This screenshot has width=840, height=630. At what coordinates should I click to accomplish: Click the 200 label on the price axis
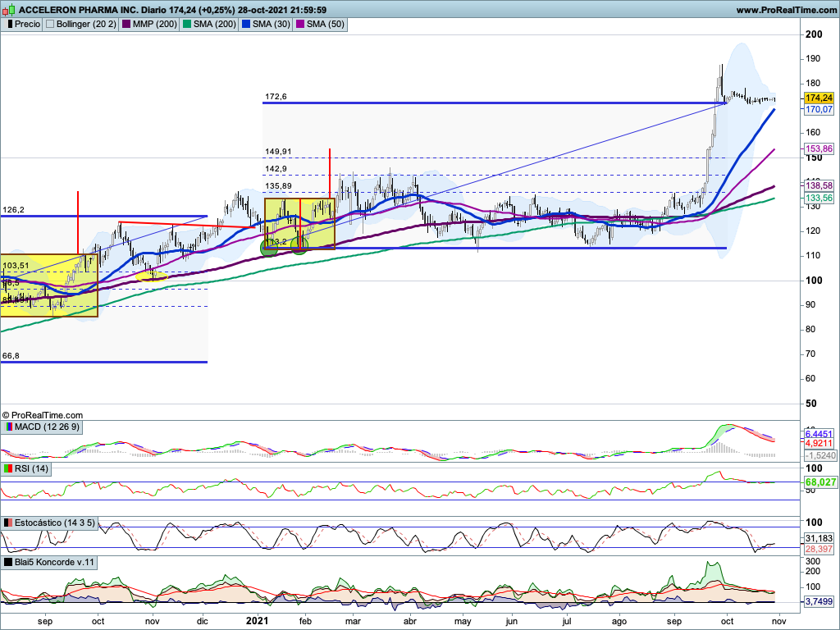[x=815, y=34]
